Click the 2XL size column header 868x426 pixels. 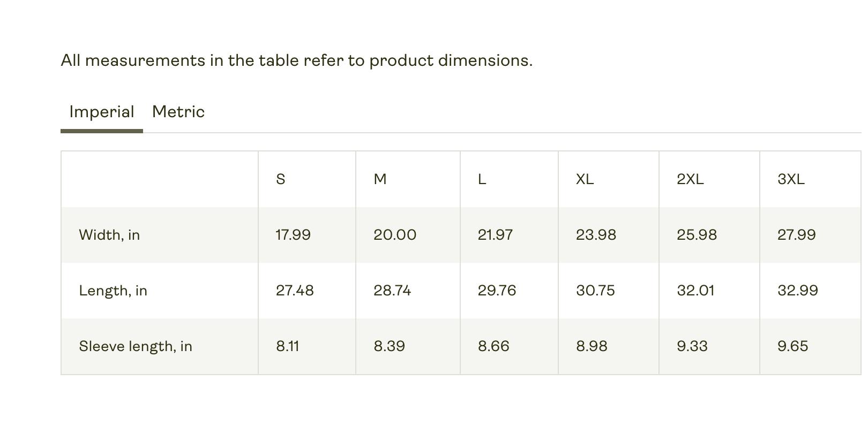point(690,179)
